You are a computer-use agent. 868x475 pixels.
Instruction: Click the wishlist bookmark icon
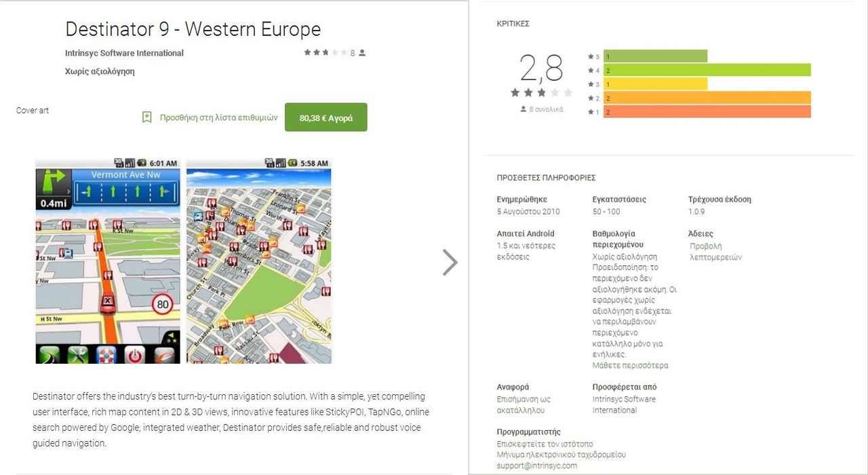(x=146, y=117)
